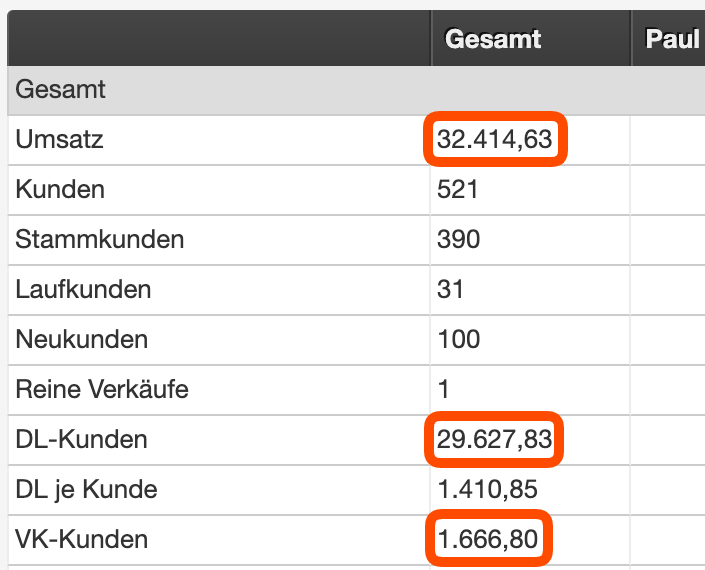Screen dimensions: 705x570
Task: Click the VK-Kunden value 1.666,80
Action: click(x=488, y=539)
